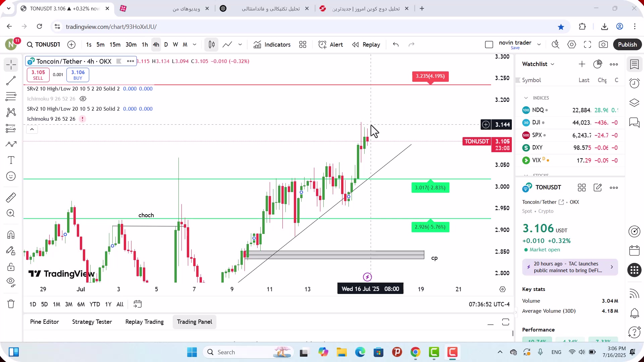Image resolution: width=644 pixels, height=362 pixels.
Task: Open the go to date calendar
Action: [x=138, y=304]
